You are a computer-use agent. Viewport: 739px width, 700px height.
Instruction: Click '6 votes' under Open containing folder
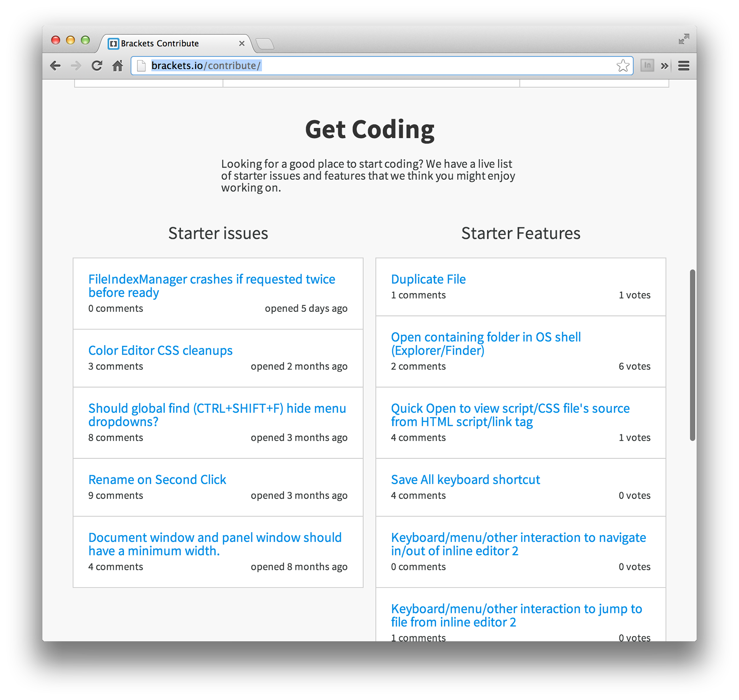[x=634, y=366]
